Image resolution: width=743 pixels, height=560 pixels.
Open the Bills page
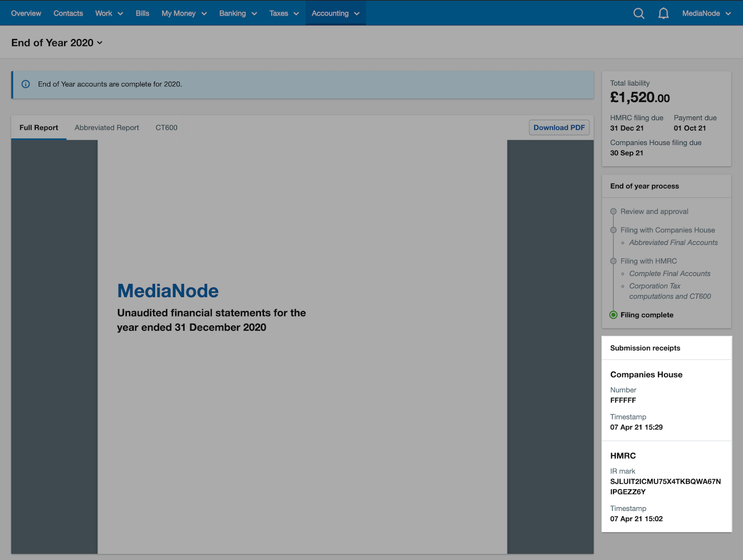[x=143, y=13]
